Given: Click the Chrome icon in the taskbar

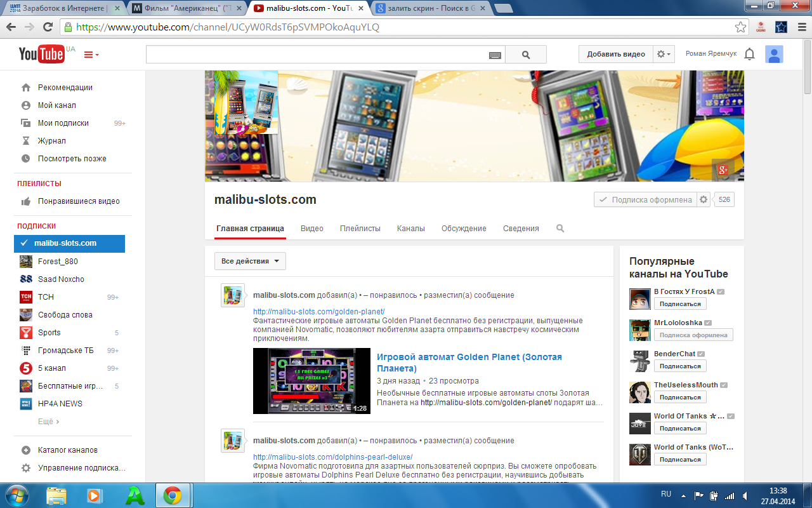Looking at the screenshot, I should tap(172, 495).
